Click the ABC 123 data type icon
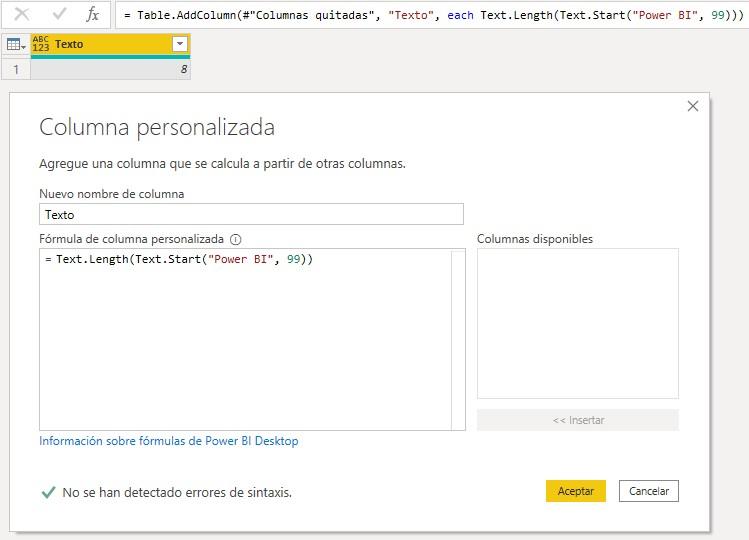 tap(41, 43)
